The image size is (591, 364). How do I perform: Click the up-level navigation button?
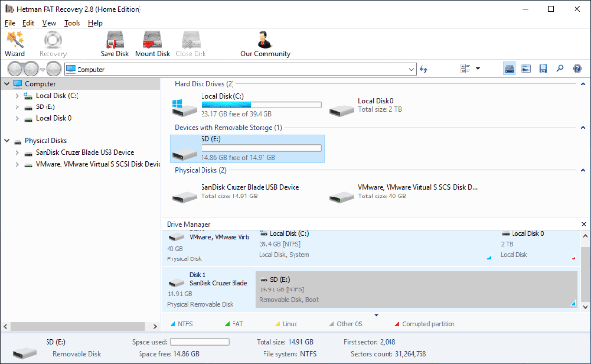54,69
